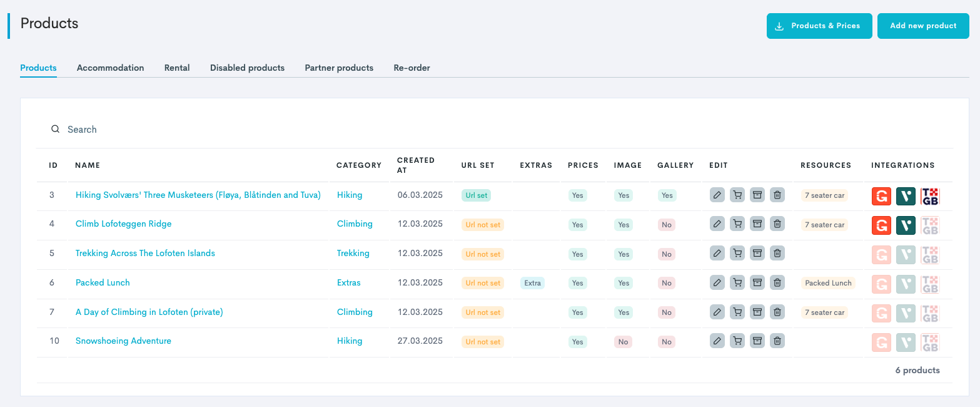Screen dimensions: 980x407
Task: Enable the faded G integration for Packed Lunch
Action: point(881,284)
